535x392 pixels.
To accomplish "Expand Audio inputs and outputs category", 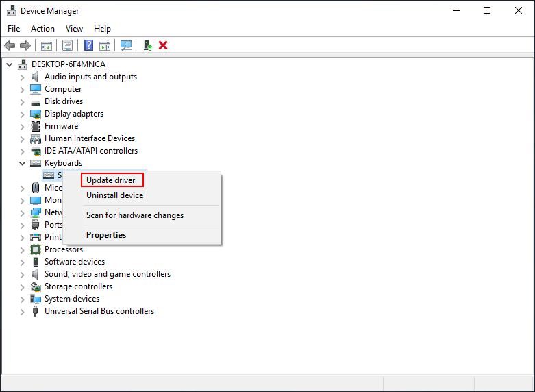I will coord(22,77).
